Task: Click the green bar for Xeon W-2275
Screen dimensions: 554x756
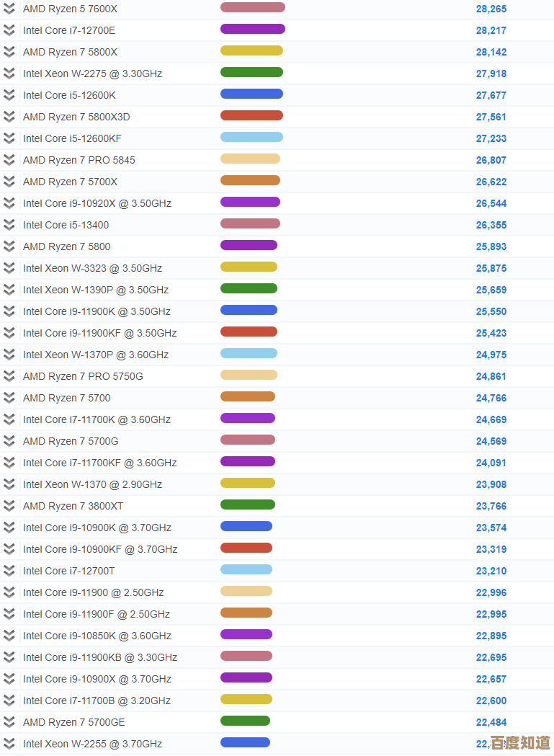Action: (251, 72)
